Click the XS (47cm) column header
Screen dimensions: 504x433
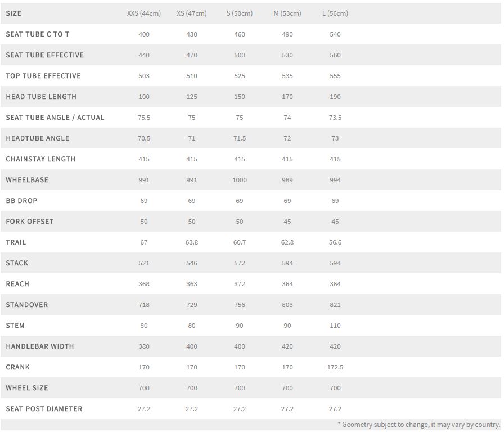(192, 13)
